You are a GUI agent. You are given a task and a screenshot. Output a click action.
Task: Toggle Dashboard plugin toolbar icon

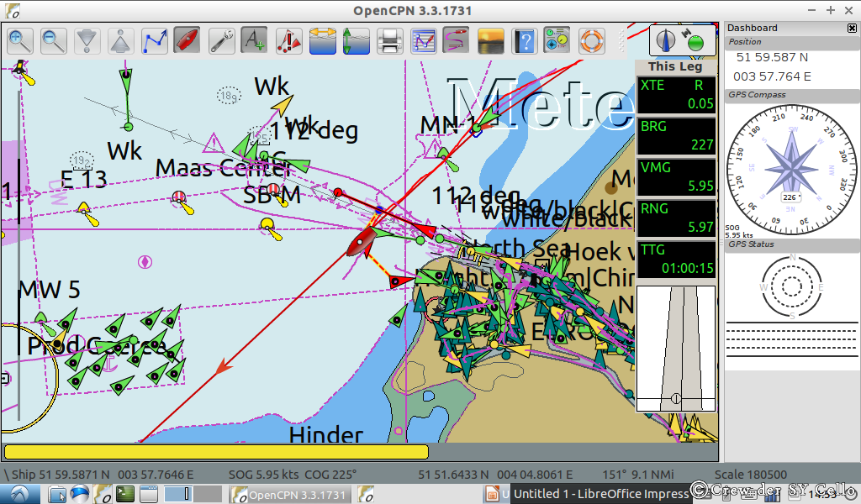click(557, 39)
